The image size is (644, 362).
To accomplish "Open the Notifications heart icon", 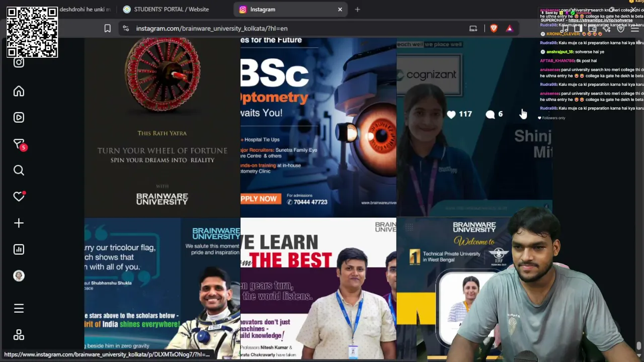I will click(x=19, y=197).
